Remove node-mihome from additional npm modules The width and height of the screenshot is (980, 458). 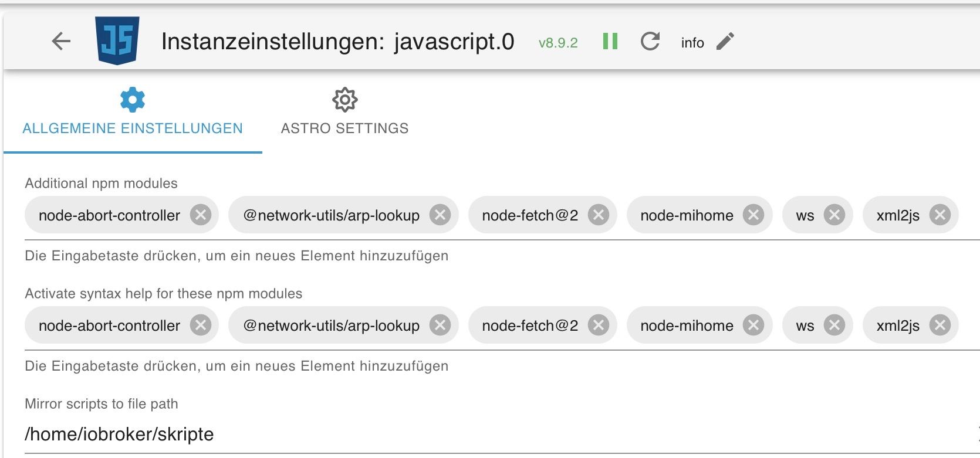pyautogui.click(x=753, y=215)
